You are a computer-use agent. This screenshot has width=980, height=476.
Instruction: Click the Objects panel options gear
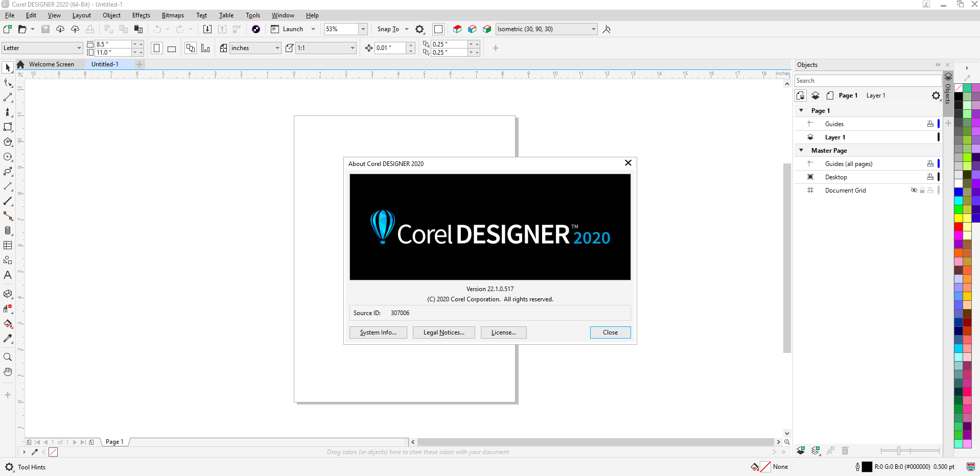coord(936,96)
